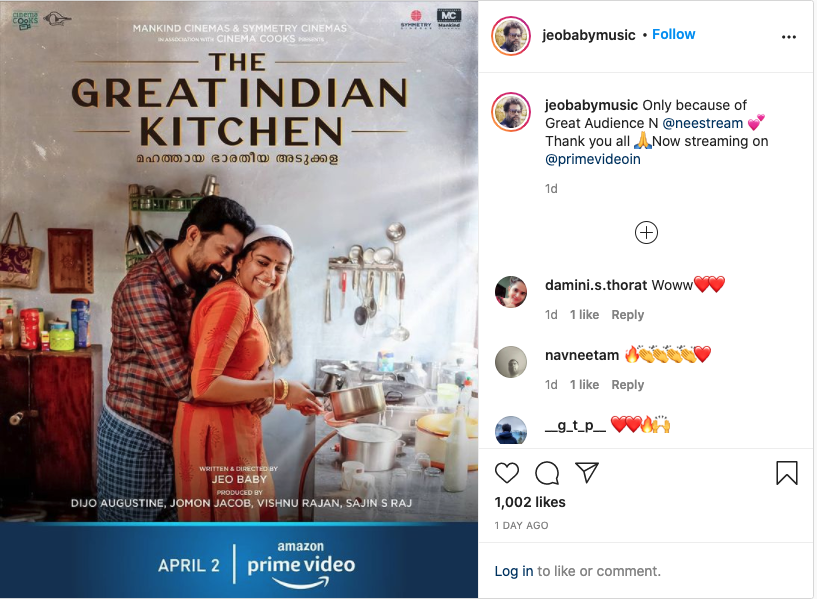Reply to navneetam's comment
817x599 pixels.
627,384
